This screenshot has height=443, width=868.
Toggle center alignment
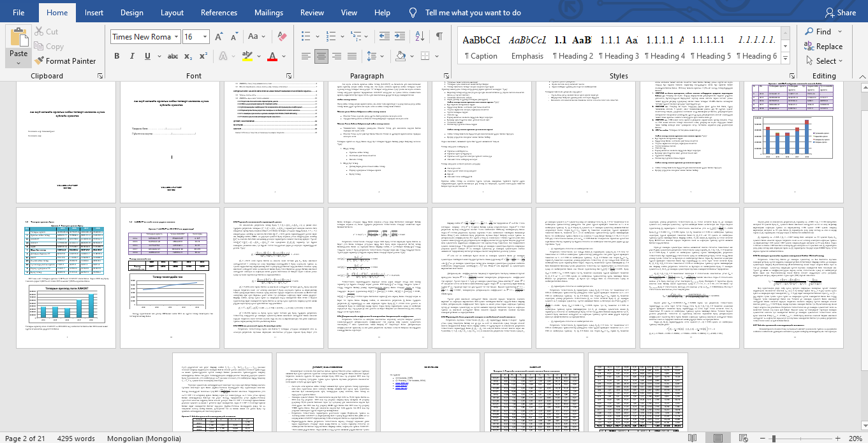click(321, 56)
